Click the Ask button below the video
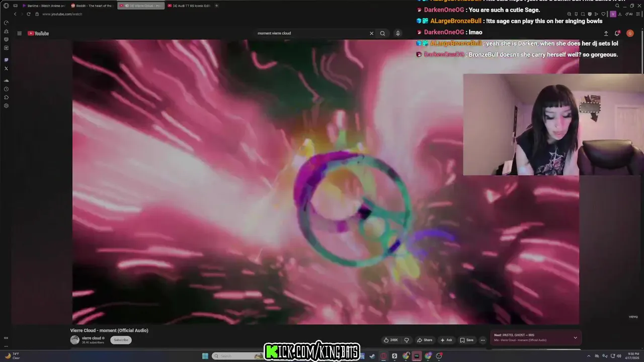Image resolution: width=644 pixels, height=362 pixels. [446, 340]
